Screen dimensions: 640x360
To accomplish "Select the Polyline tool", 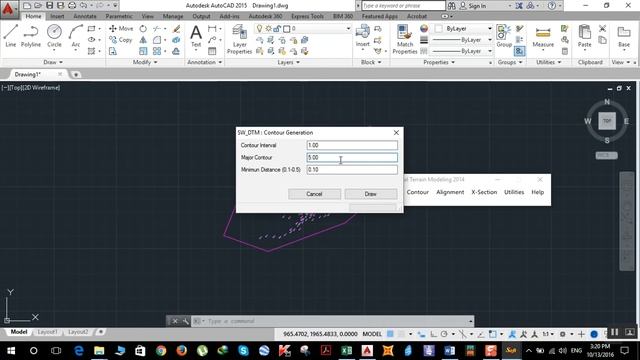I will click(31, 36).
